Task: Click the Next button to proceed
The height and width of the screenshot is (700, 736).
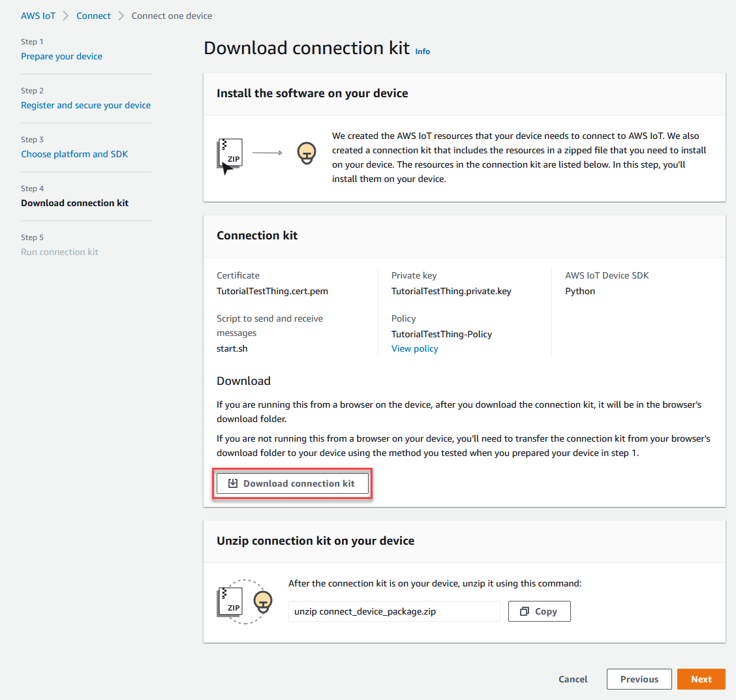Action: (x=701, y=678)
